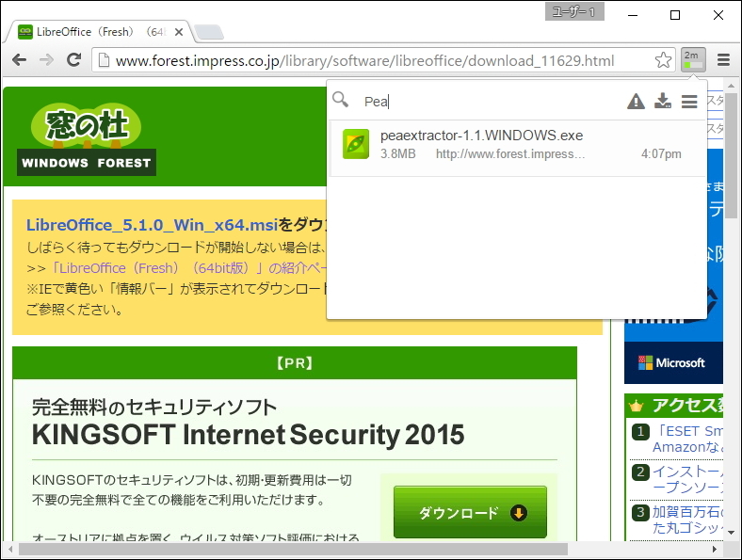The height and width of the screenshot is (560, 742).
Task: Click the vertical scrollbar up arrow
Action: point(732,86)
